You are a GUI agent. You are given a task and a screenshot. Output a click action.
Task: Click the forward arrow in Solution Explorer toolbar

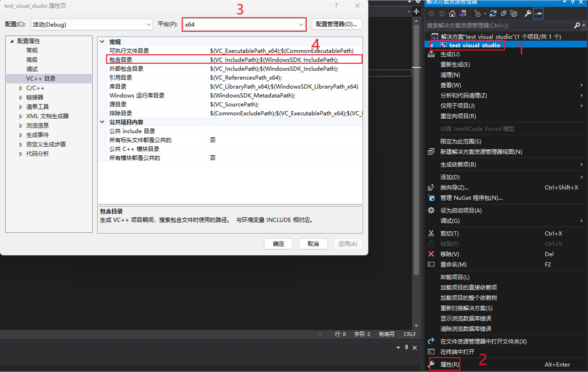[442, 13]
